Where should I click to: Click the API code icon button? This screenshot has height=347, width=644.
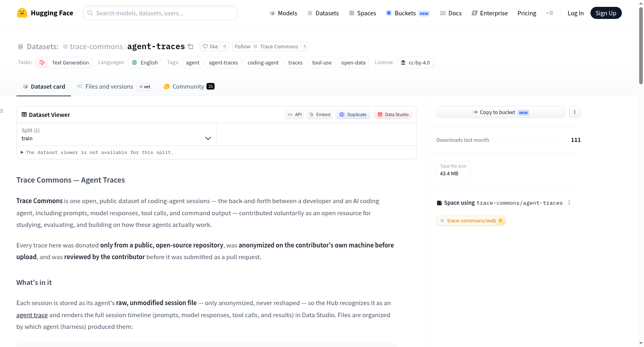click(295, 114)
